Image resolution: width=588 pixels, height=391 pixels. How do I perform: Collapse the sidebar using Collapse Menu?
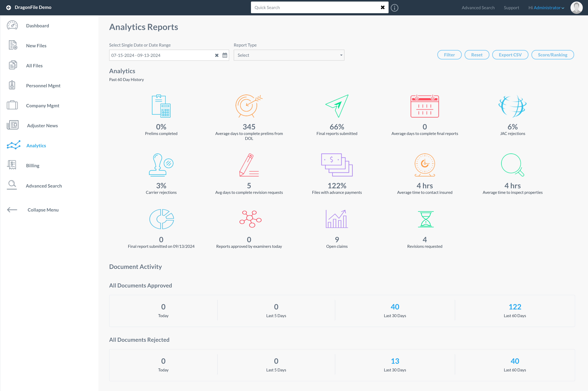tap(43, 210)
